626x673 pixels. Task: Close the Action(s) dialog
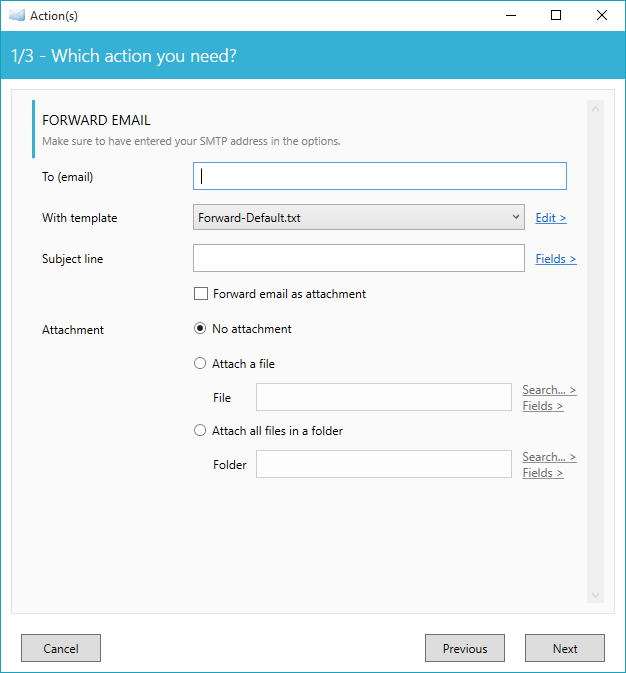pos(602,15)
